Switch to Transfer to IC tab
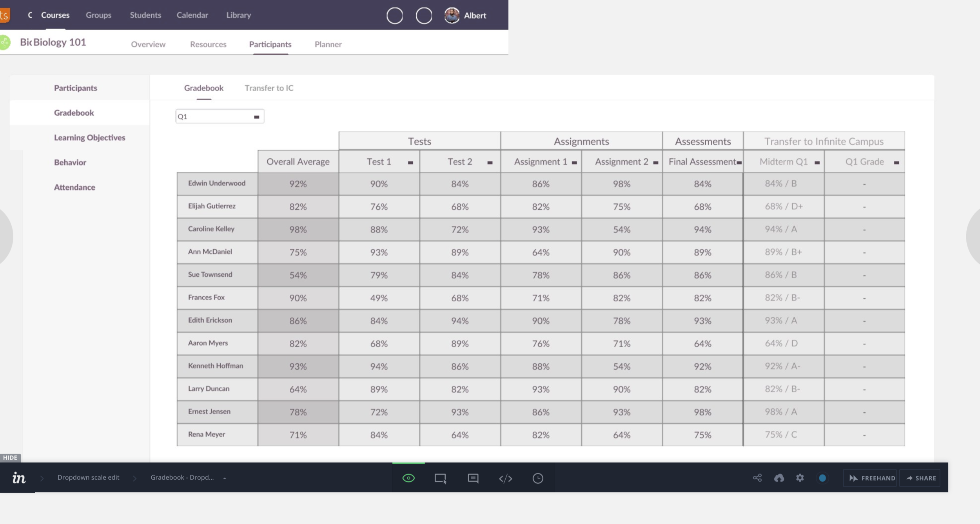This screenshot has width=980, height=524. pyautogui.click(x=269, y=88)
